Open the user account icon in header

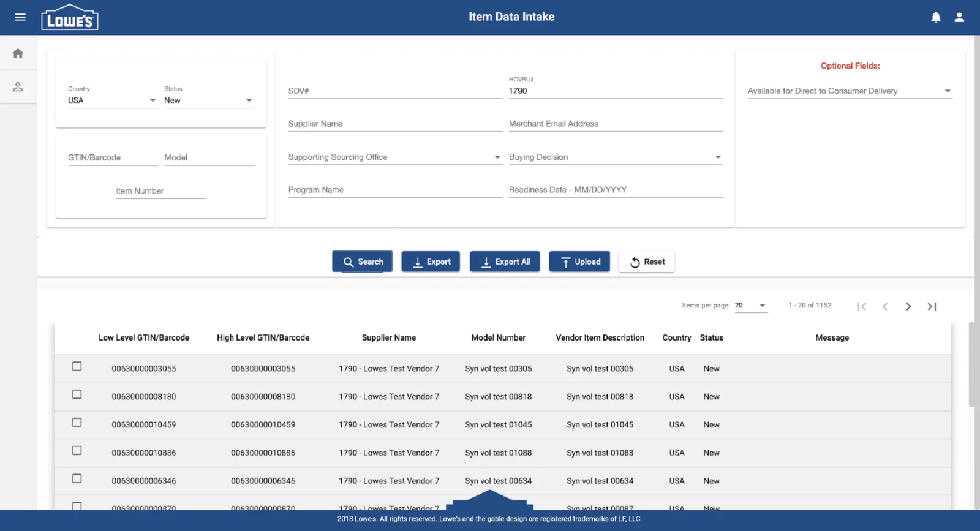(959, 17)
